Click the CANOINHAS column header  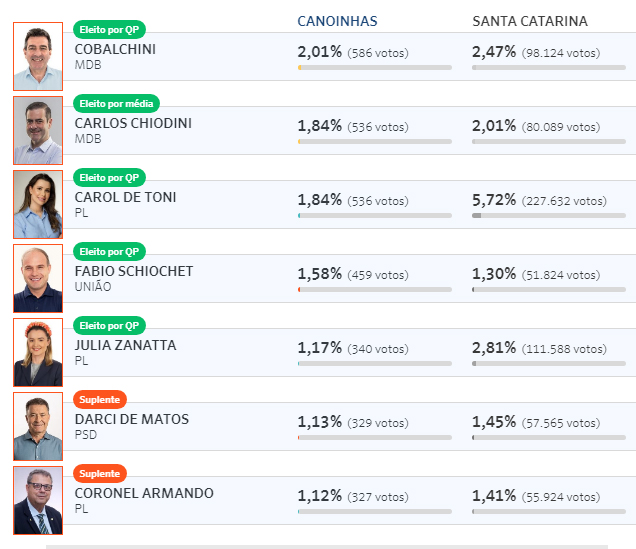coord(337,21)
